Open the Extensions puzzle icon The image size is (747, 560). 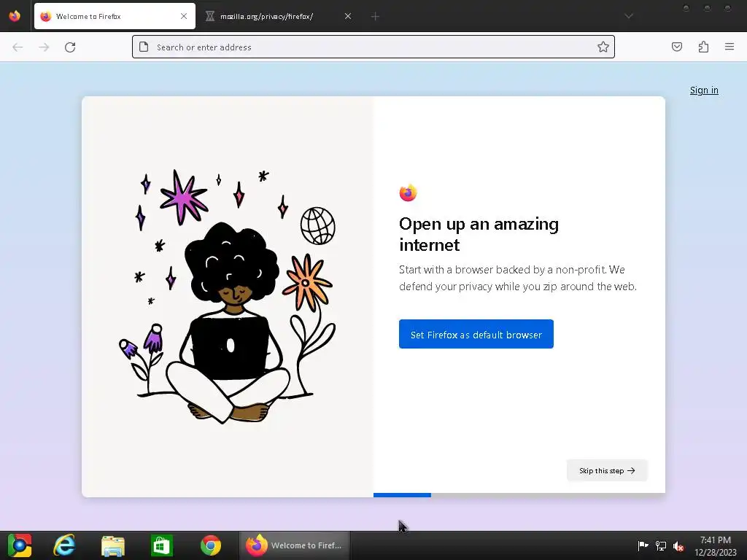click(703, 47)
